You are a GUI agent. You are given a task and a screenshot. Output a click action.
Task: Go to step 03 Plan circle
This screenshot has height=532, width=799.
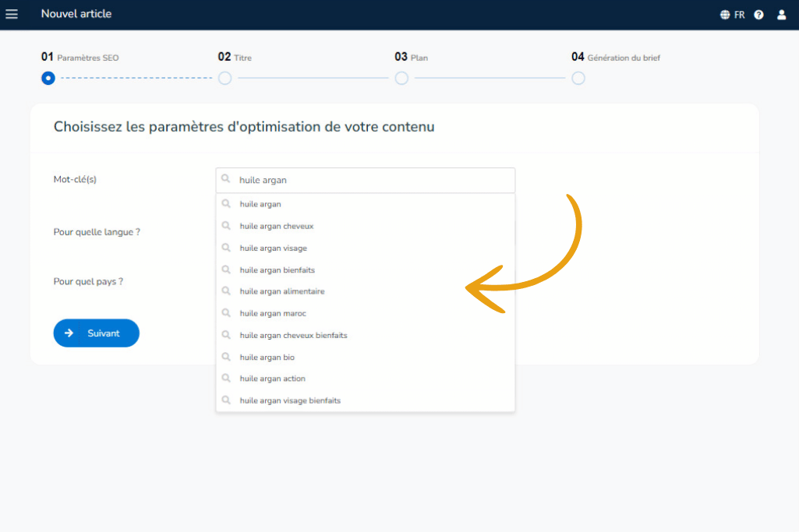click(401, 78)
